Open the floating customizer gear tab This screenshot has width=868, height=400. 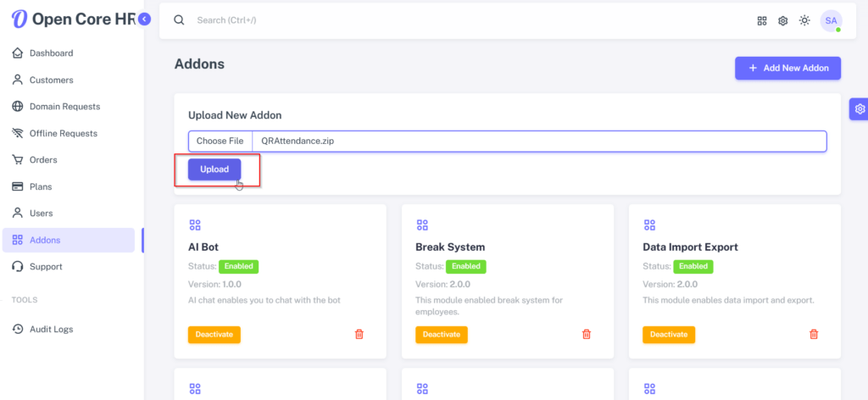pyautogui.click(x=860, y=109)
